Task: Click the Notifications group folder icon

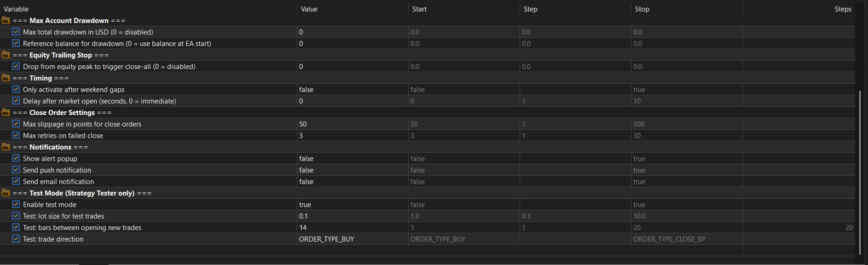Action: (6, 147)
